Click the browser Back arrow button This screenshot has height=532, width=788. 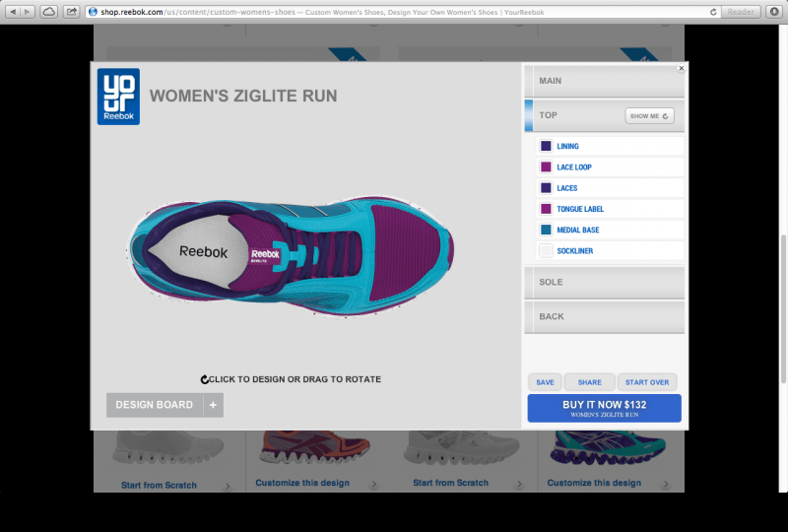pyautogui.click(x=13, y=12)
